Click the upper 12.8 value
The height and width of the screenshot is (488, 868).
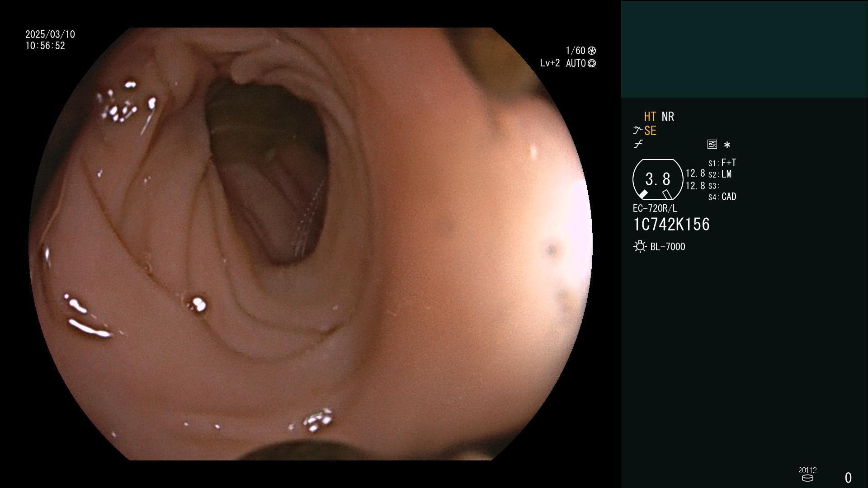(x=695, y=174)
